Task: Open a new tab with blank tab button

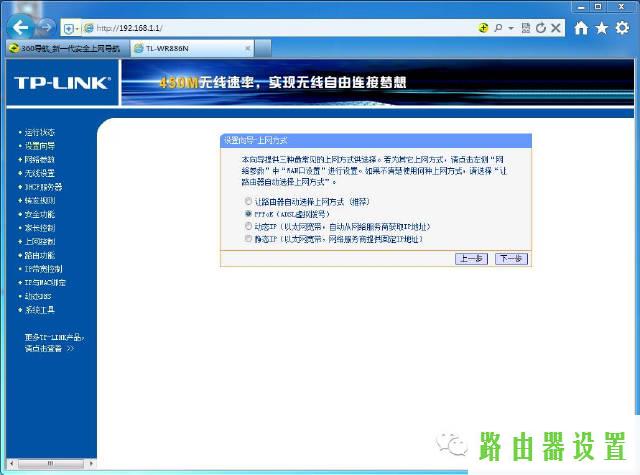Action: (x=263, y=48)
